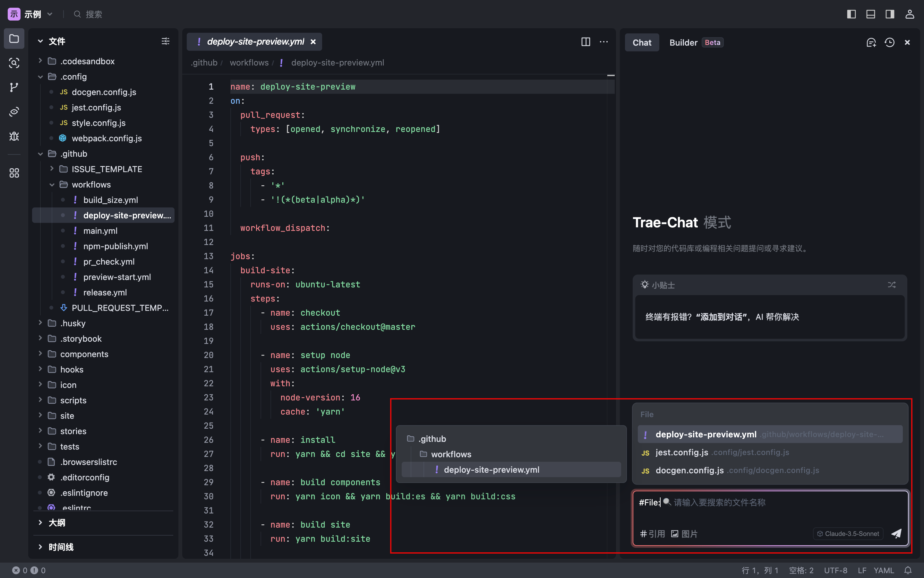Expand the ISSUE_TEMPLATE folder
This screenshot has height=578, width=924.
[x=52, y=169]
